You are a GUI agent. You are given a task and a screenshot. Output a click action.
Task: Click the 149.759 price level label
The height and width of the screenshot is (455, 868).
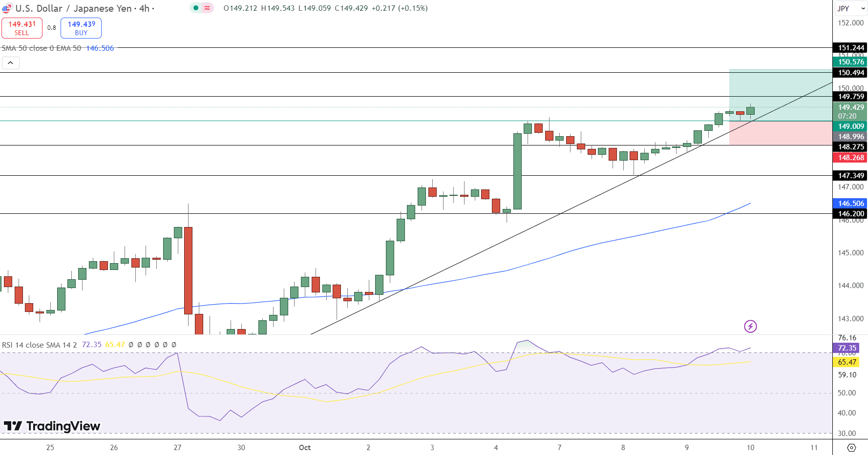point(850,97)
